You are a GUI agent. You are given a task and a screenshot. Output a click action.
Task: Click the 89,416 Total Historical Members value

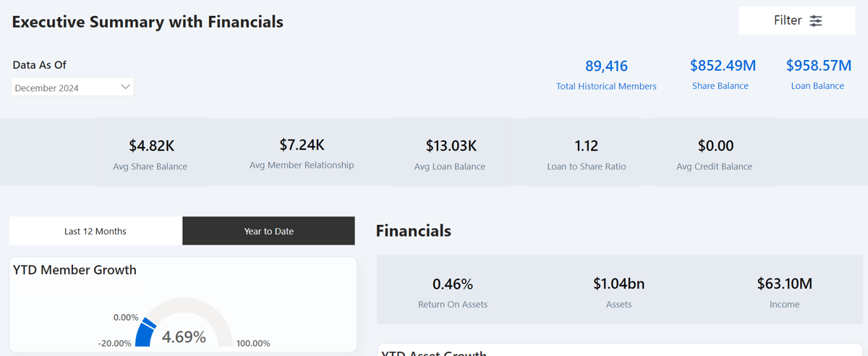pyautogui.click(x=606, y=67)
